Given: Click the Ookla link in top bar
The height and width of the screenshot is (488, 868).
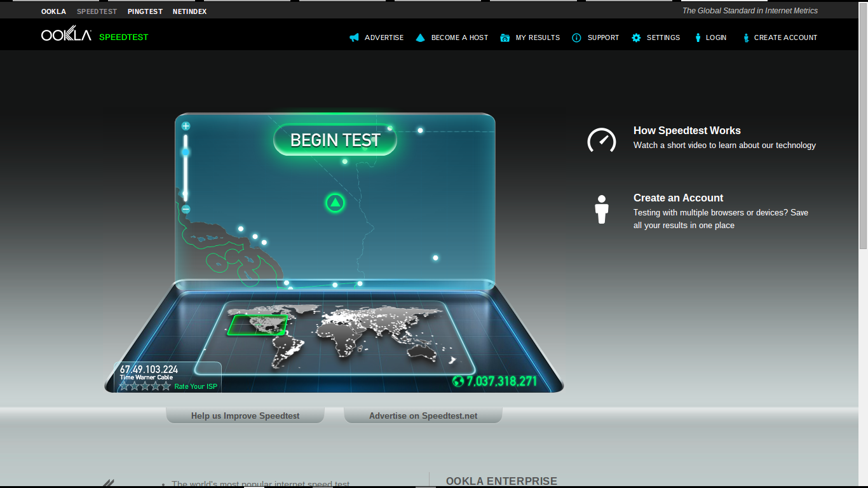Looking at the screenshot, I should [x=53, y=11].
